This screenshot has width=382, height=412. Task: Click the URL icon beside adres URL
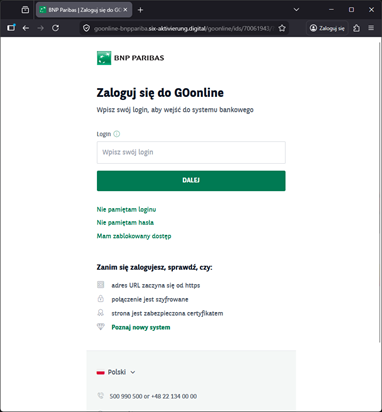[x=100, y=284]
